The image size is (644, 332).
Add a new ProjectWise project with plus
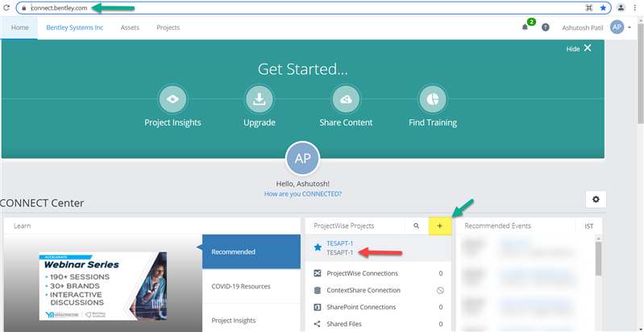point(440,226)
